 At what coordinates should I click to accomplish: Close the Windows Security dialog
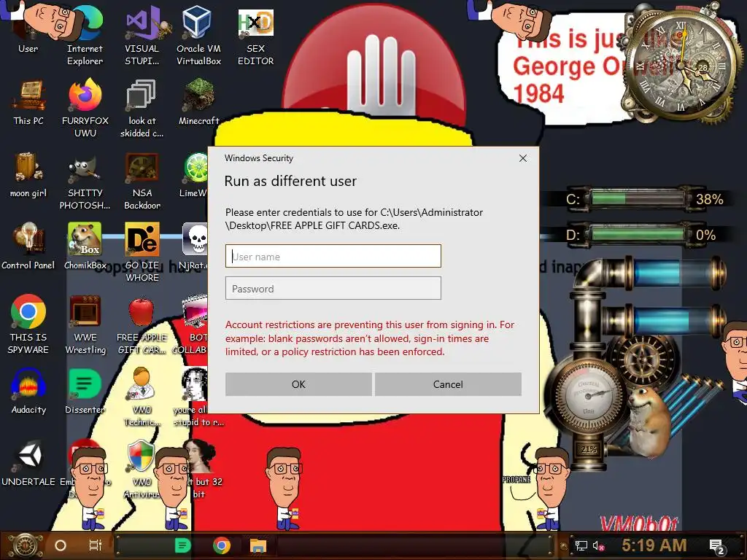522,158
